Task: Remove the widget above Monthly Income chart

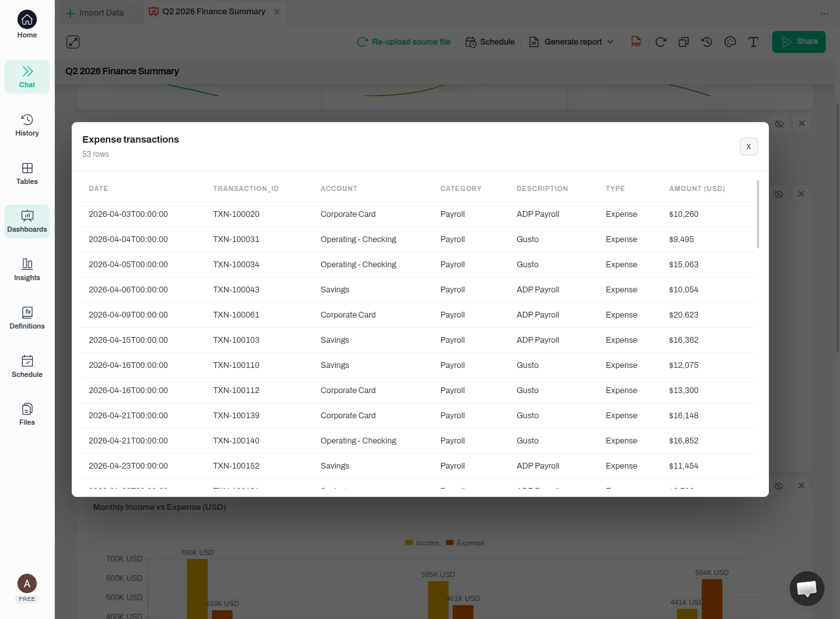Action: click(x=801, y=485)
